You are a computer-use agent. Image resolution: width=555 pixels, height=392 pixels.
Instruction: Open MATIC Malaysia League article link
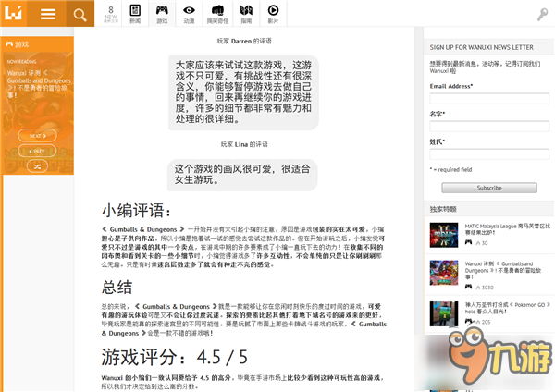(x=507, y=229)
